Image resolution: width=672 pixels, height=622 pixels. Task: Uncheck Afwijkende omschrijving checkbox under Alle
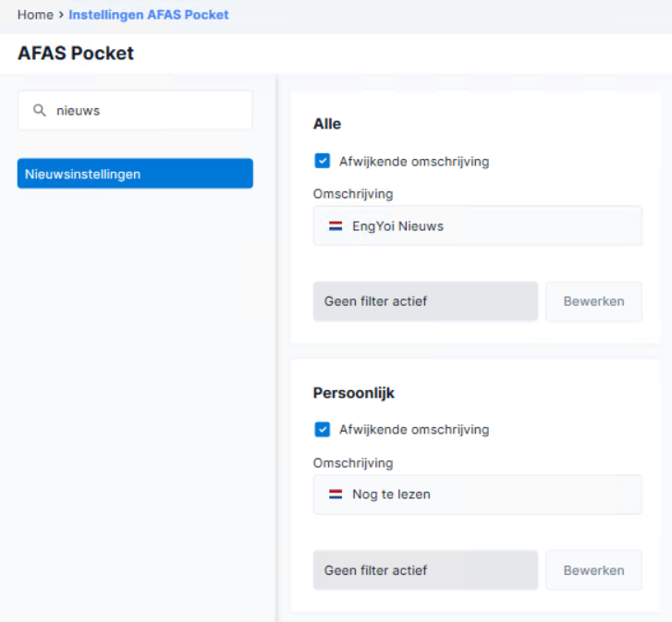[323, 161]
